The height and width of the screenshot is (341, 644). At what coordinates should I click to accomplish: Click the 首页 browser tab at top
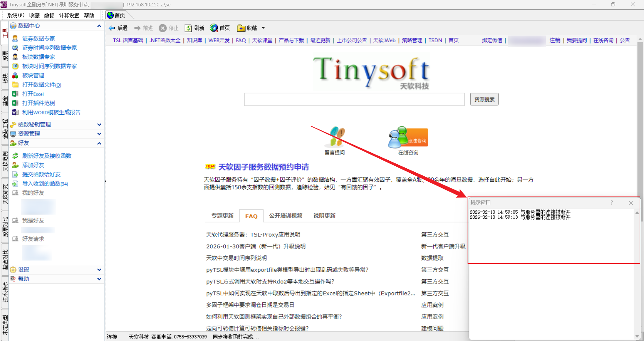click(116, 15)
